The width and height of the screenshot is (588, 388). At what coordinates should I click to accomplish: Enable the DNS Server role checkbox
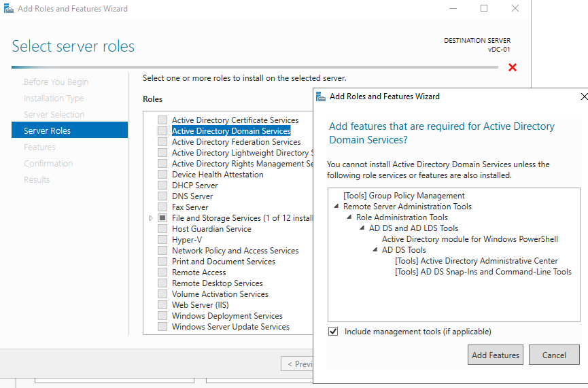click(162, 196)
